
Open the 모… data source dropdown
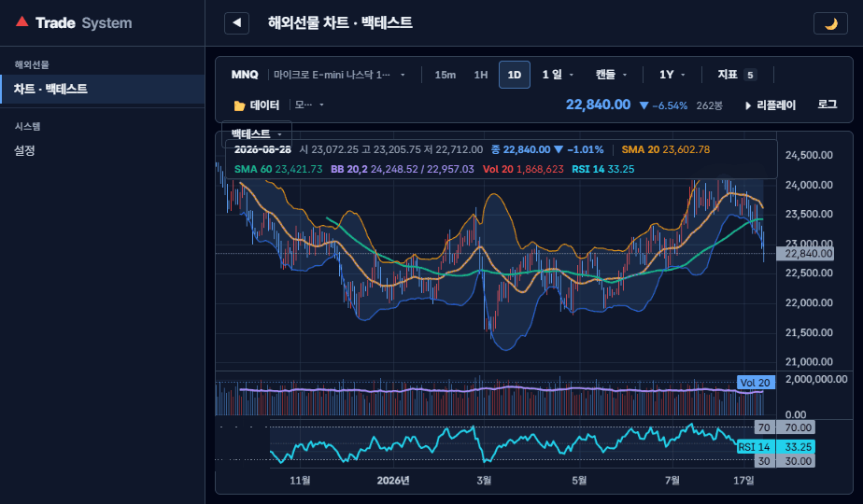(309, 105)
